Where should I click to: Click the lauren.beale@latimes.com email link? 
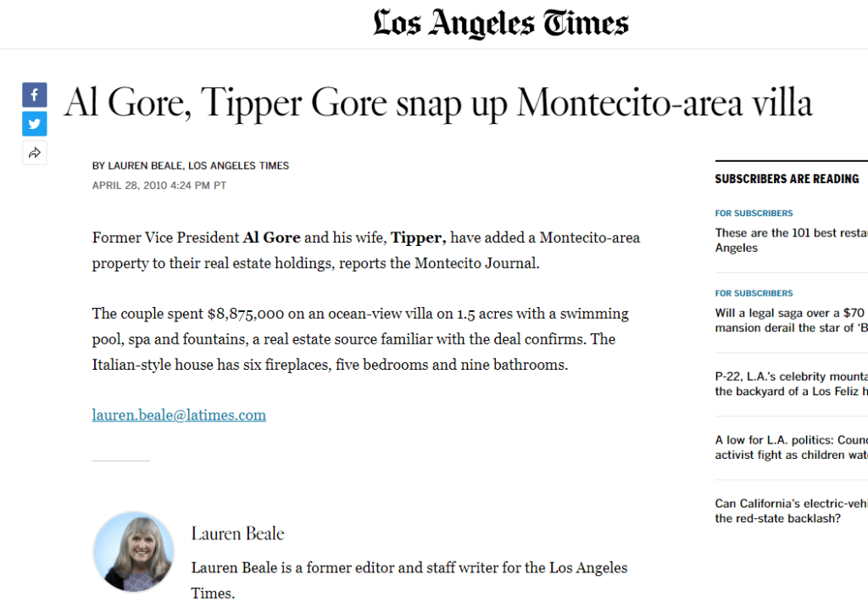click(179, 416)
